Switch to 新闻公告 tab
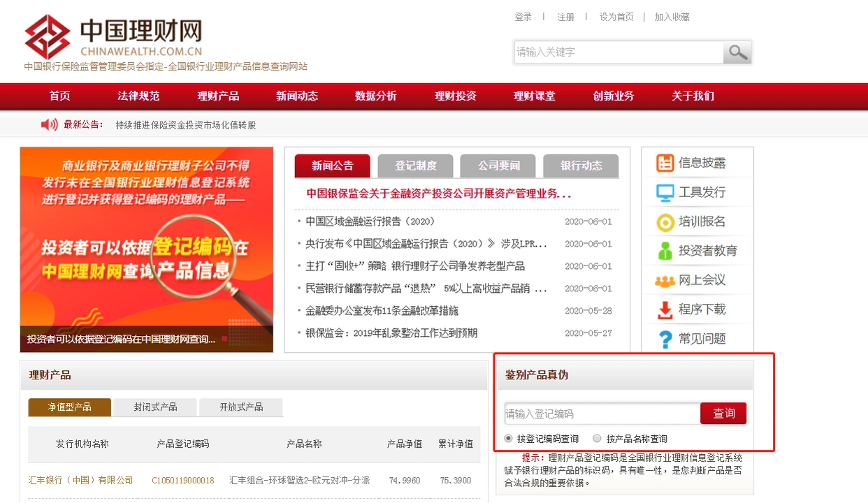Screen dimensions: 868x503 click(332, 166)
